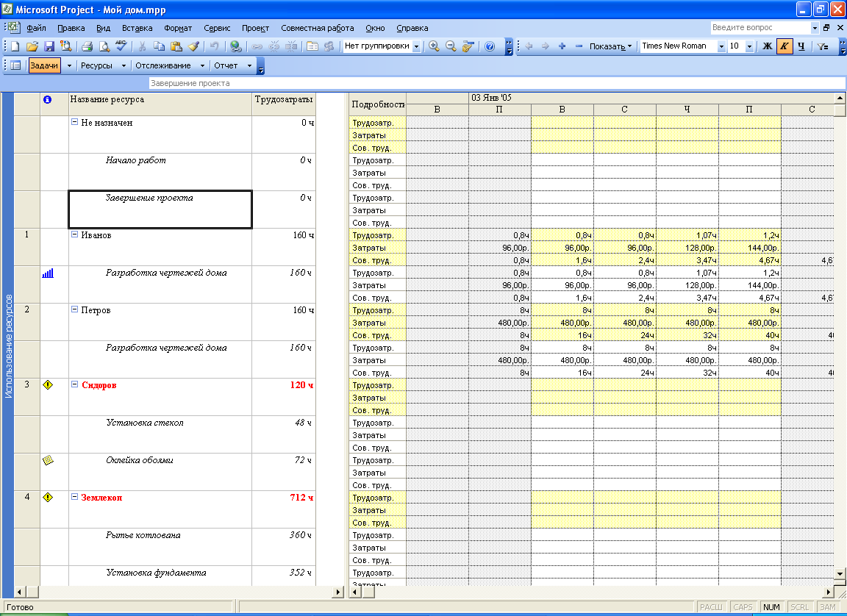The image size is (847, 616).
Task: Select the Рытье котлована assignment row
Action: coord(160,546)
